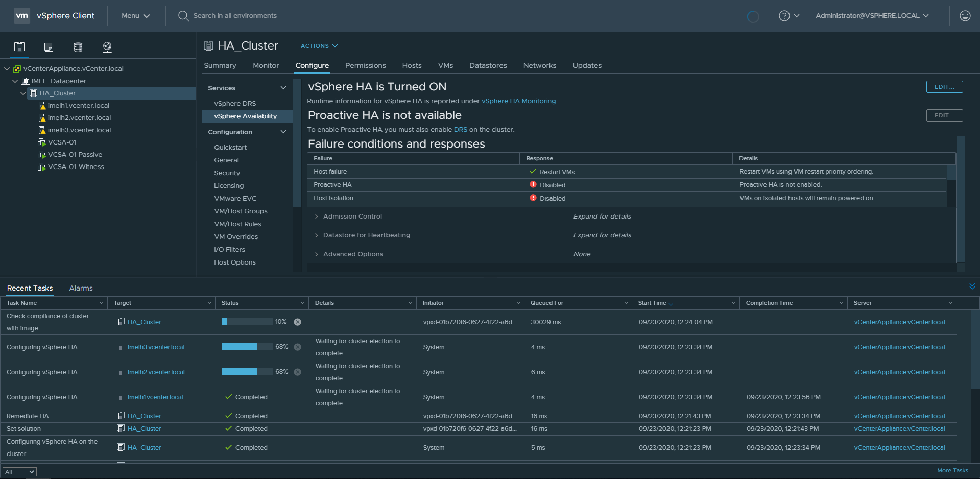Select vSphere DRS in Services
This screenshot has height=479, width=980.
click(235, 103)
